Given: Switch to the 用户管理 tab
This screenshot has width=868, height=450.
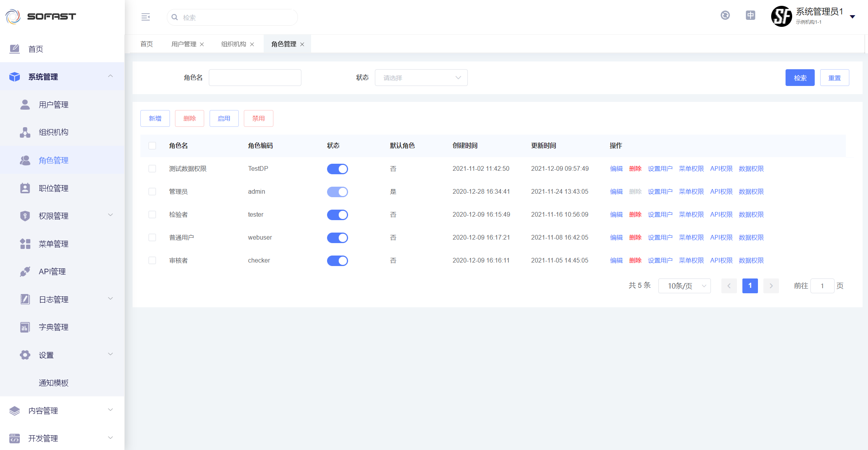Looking at the screenshot, I should coord(184,44).
